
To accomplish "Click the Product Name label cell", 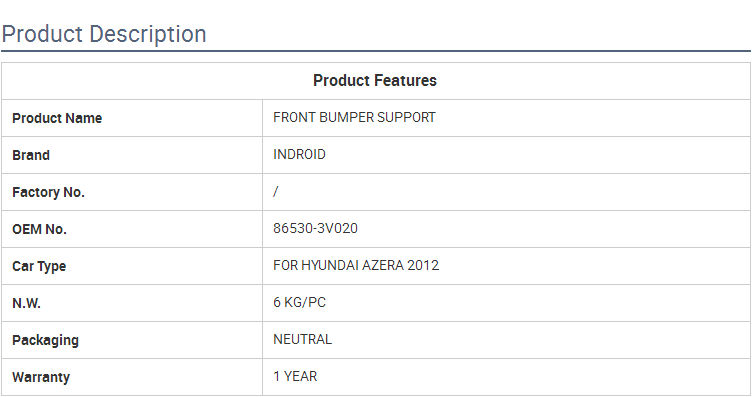I will (132, 118).
